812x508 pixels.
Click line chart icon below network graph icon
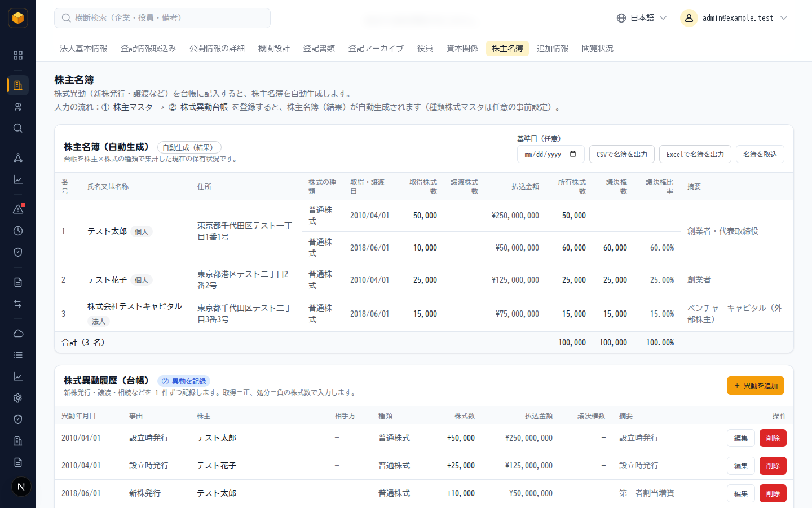click(x=18, y=179)
